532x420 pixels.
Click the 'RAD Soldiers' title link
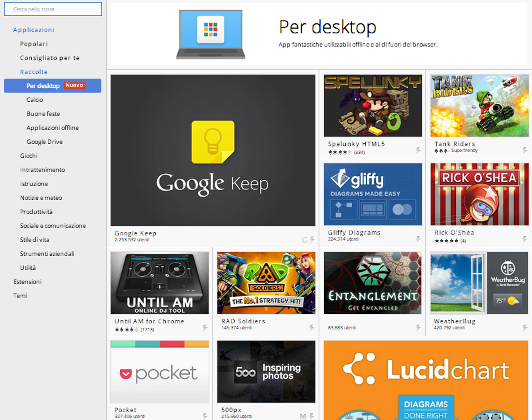(x=243, y=321)
